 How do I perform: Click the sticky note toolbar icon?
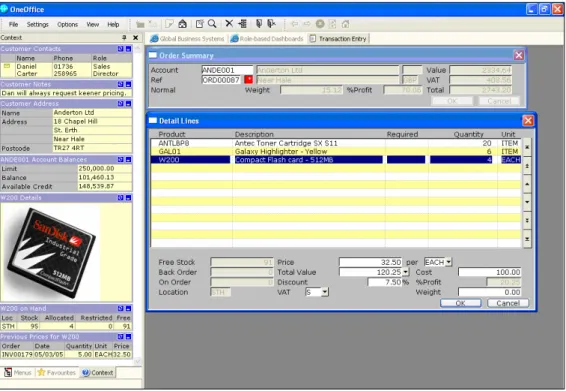click(169, 24)
